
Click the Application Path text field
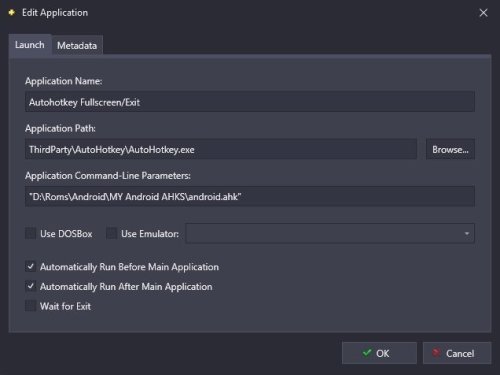pos(221,149)
